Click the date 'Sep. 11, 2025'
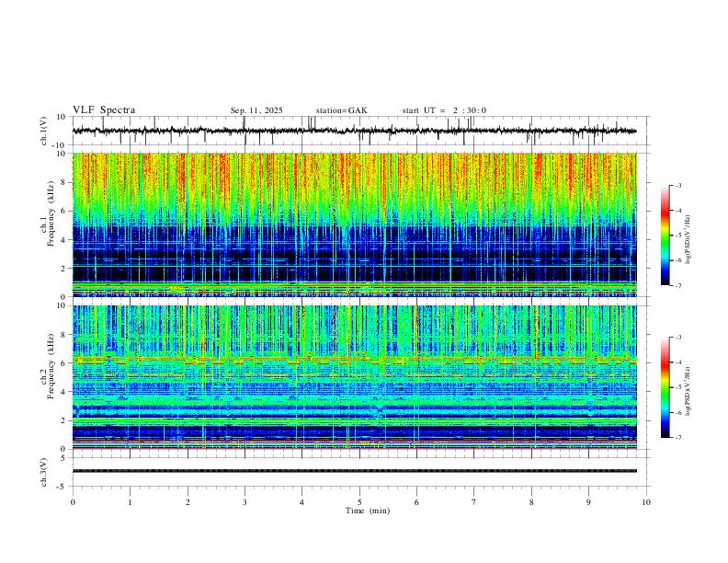 click(x=256, y=110)
